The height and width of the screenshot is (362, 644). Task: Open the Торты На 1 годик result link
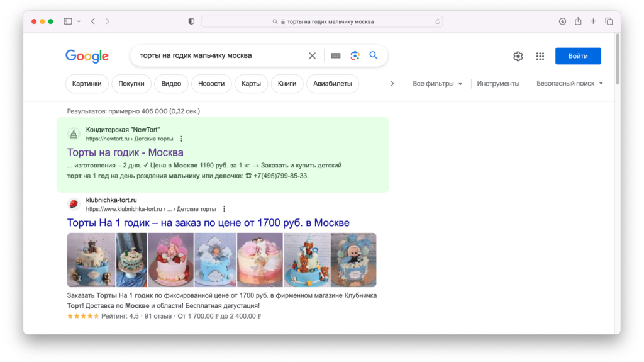coord(208,222)
